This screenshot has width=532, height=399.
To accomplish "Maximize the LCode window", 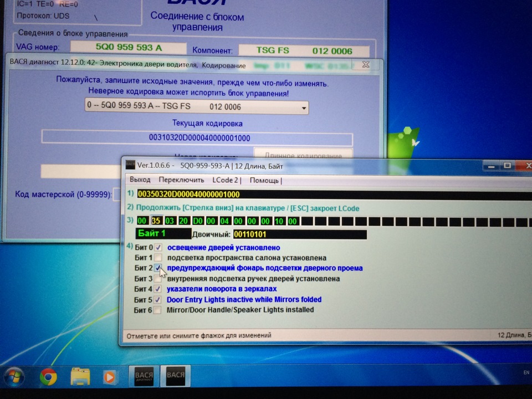I will 507,166.
